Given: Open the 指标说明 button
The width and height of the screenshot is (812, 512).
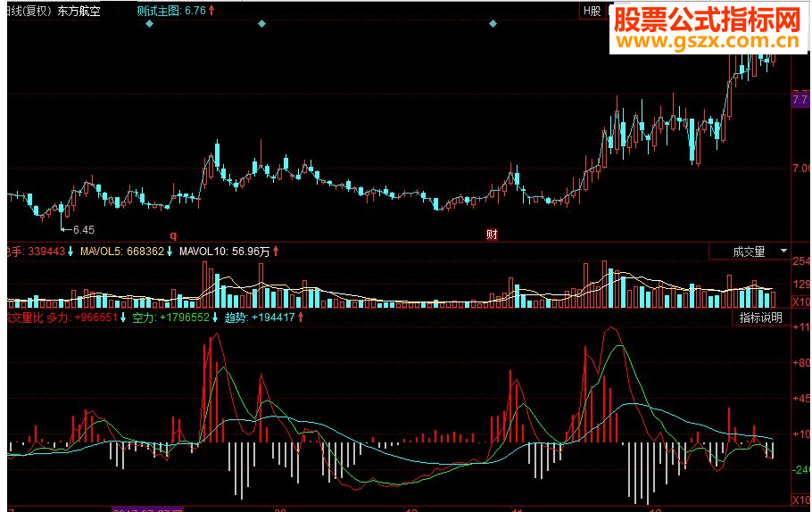Looking at the screenshot, I should [x=761, y=318].
